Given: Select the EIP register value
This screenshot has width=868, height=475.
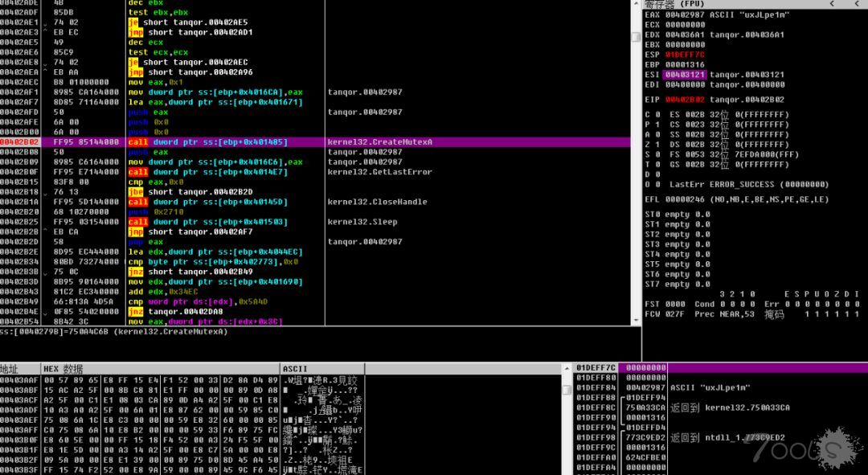Looking at the screenshot, I should (683, 100).
